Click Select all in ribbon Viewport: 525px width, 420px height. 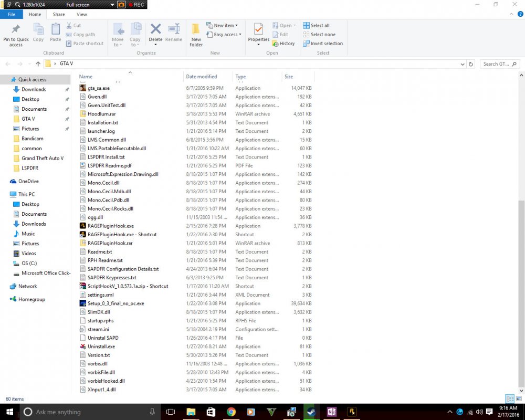coord(317,25)
